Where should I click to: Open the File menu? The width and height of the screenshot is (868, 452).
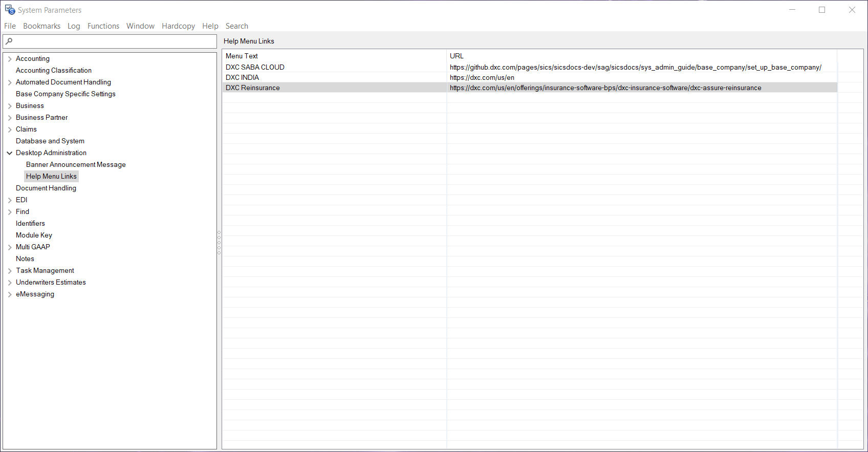10,26
